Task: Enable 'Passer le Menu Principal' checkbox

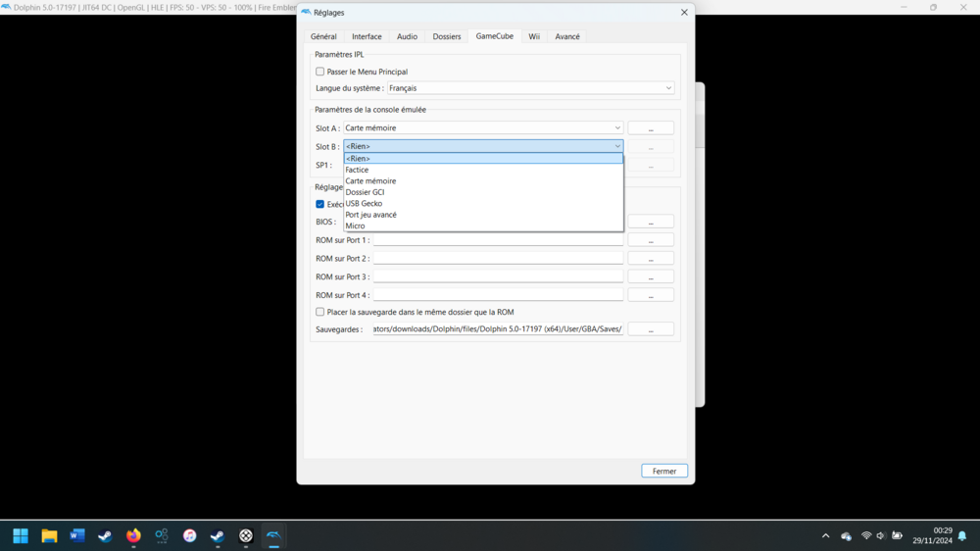Action: pyautogui.click(x=320, y=72)
